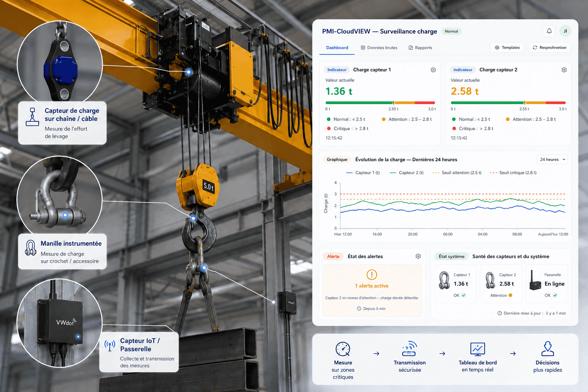Open the notifications bell
Viewport: 588px width, 392px height.
coord(549,31)
